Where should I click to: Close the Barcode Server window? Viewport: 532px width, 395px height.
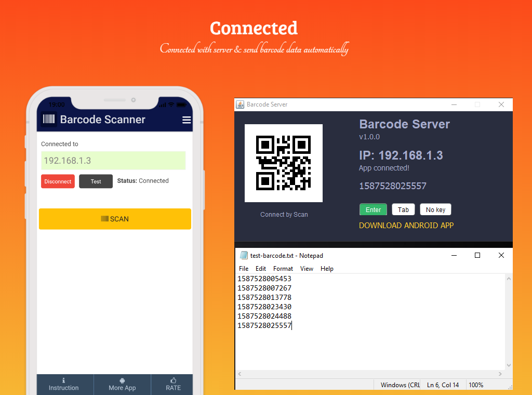[501, 104]
